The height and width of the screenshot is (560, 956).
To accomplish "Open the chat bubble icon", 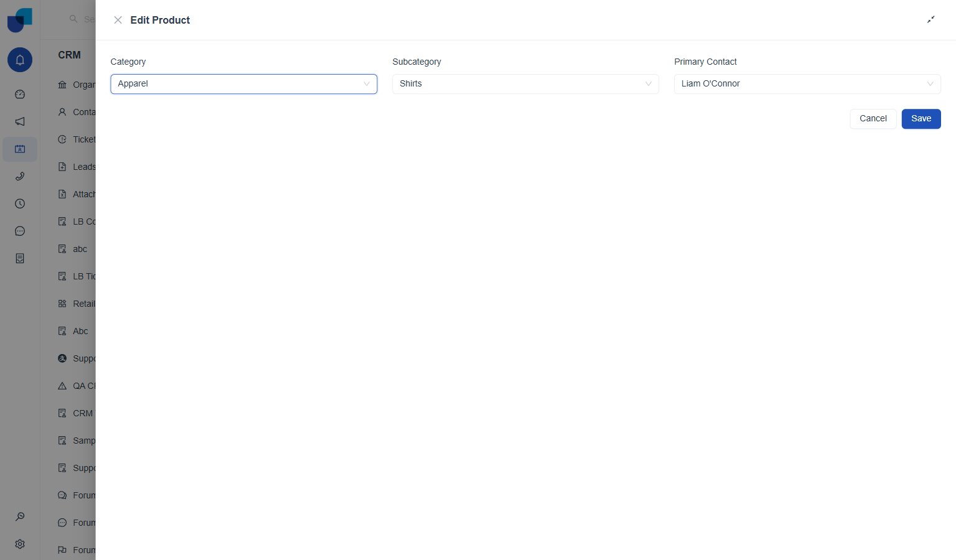I will [x=20, y=231].
